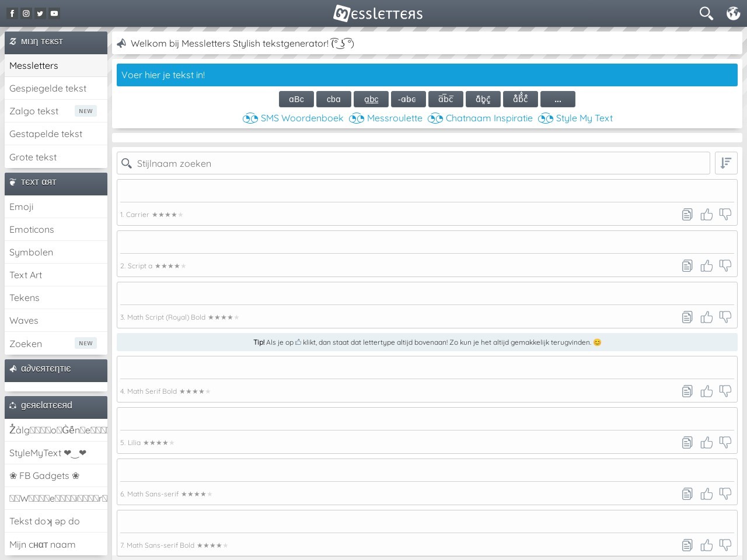Visit Chatnaam Inspiratie
Image resolution: width=747 pixels, height=560 pixels.
point(480,118)
